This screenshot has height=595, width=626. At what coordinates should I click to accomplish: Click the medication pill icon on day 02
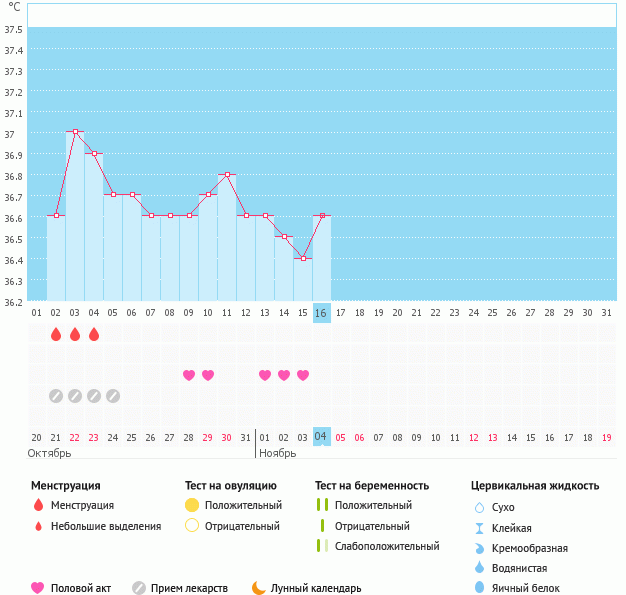[56, 395]
